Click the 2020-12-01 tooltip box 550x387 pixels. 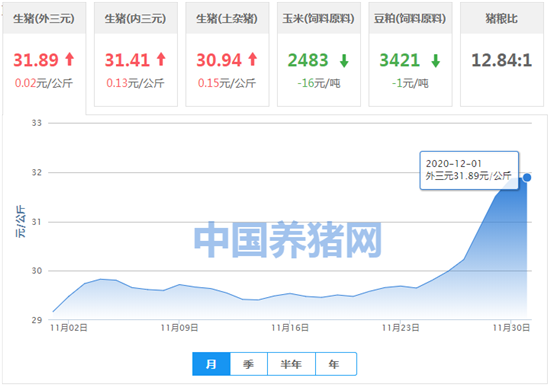(x=469, y=171)
